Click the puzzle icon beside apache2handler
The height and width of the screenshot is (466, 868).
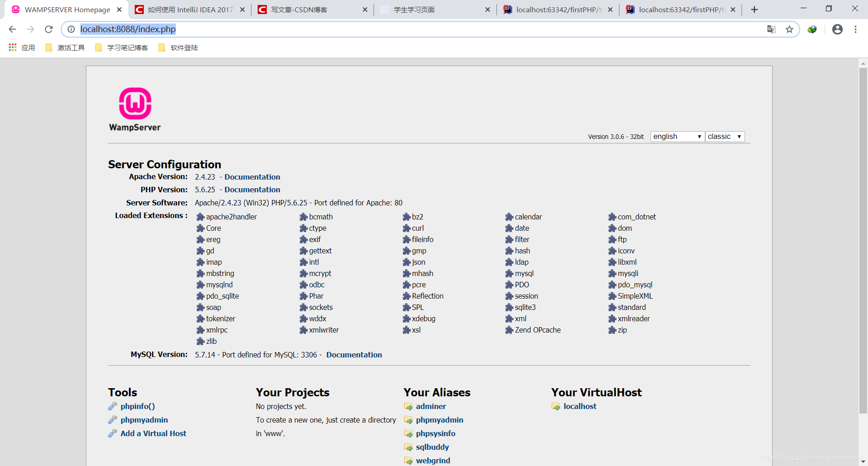click(x=200, y=217)
